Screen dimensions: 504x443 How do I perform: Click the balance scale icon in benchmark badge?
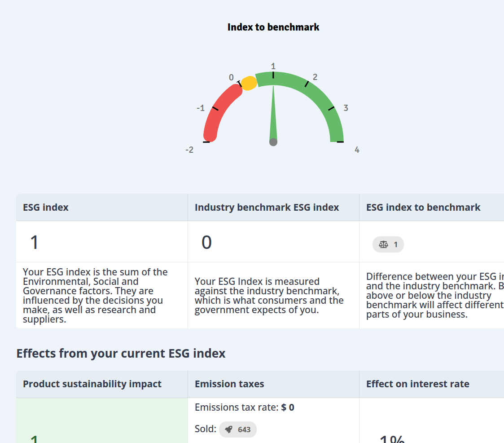(383, 244)
